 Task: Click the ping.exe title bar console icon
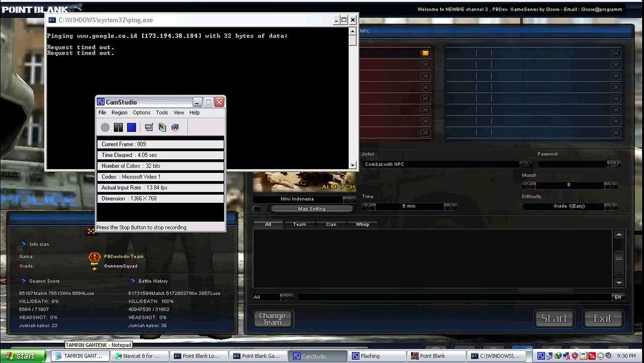tap(52, 20)
